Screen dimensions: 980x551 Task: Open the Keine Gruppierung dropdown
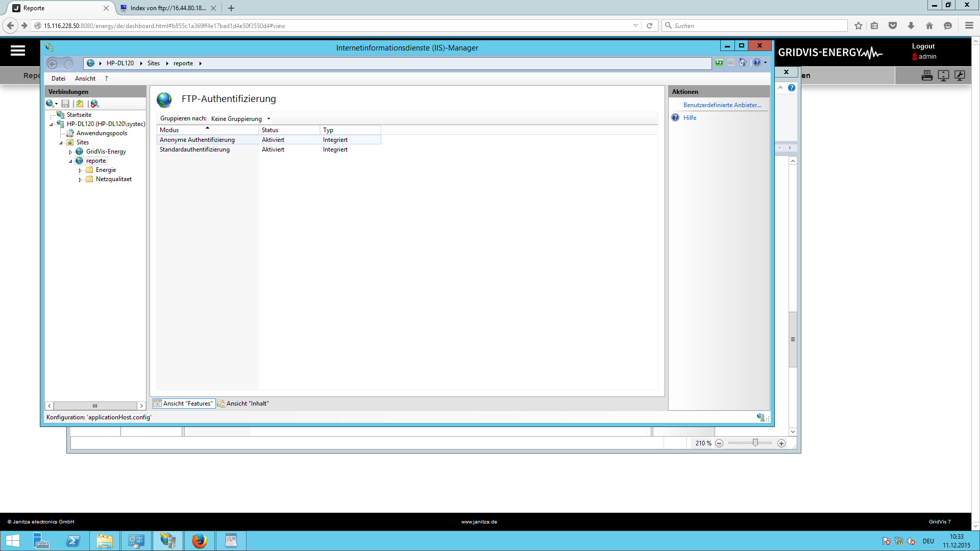point(240,119)
